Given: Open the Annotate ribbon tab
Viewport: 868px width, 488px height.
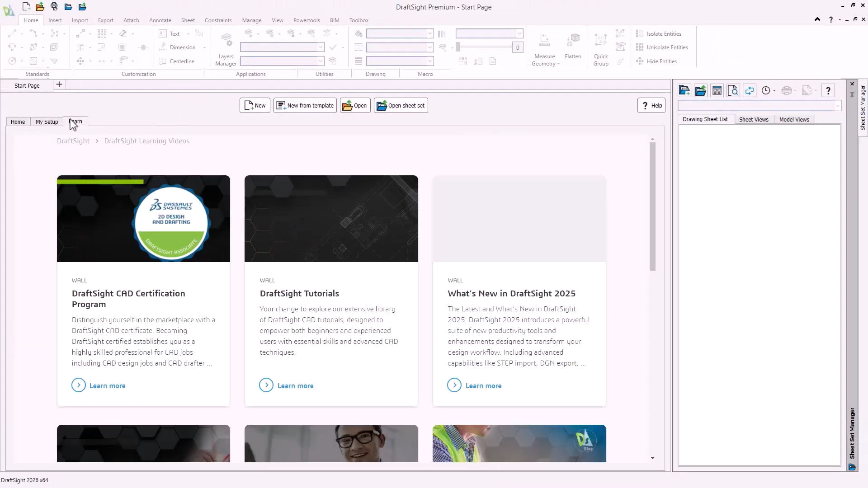Looking at the screenshot, I should tap(160, 20).
